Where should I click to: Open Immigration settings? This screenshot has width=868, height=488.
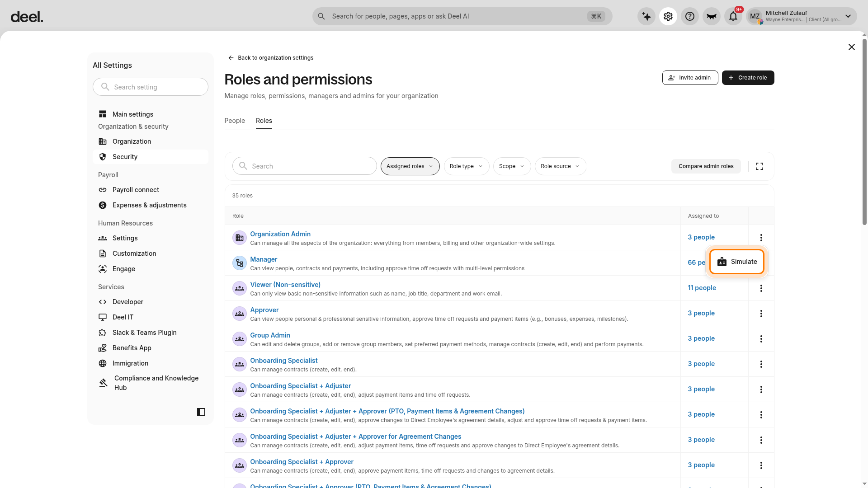coord(151,363)
